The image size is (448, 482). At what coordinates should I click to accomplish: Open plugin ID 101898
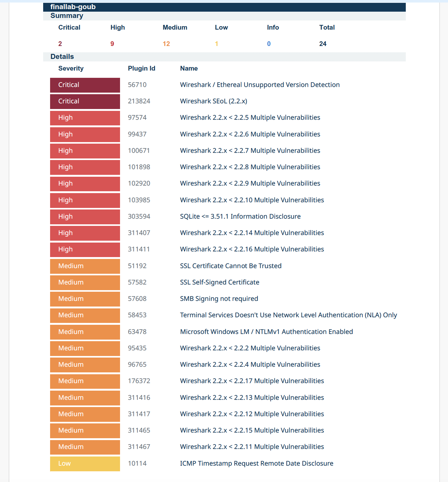pos(139,167)
